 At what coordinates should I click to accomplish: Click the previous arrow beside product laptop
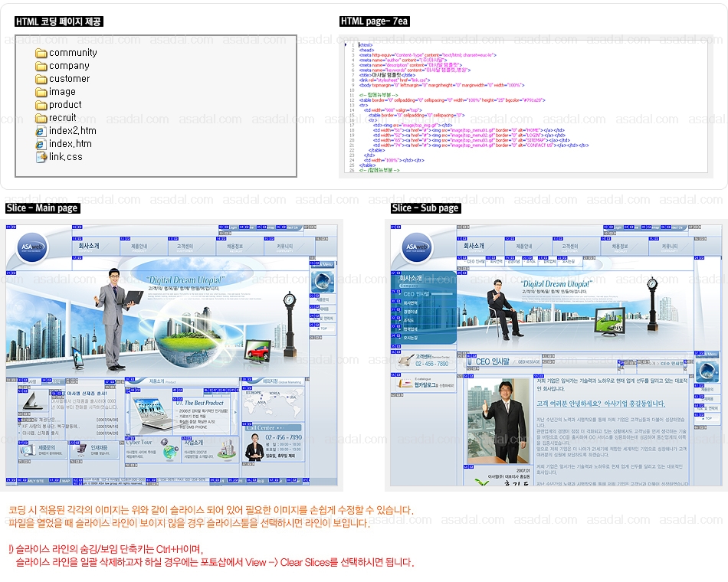(x=128, y=412)
